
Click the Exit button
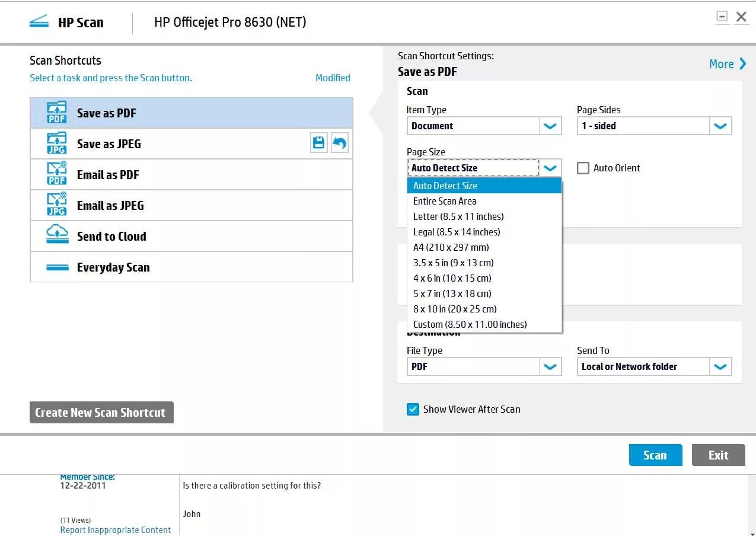point(718,455)
